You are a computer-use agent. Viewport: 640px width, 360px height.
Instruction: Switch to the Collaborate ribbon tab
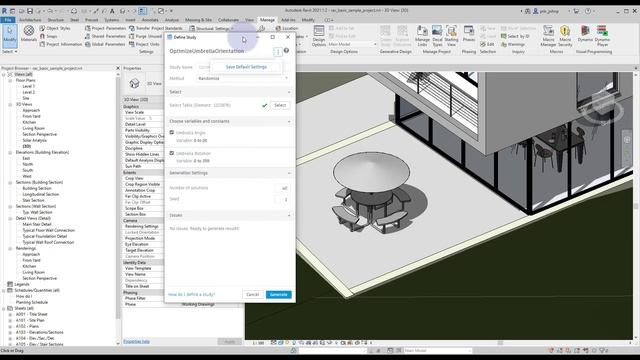pyautogui.click(x=228, y=20)
